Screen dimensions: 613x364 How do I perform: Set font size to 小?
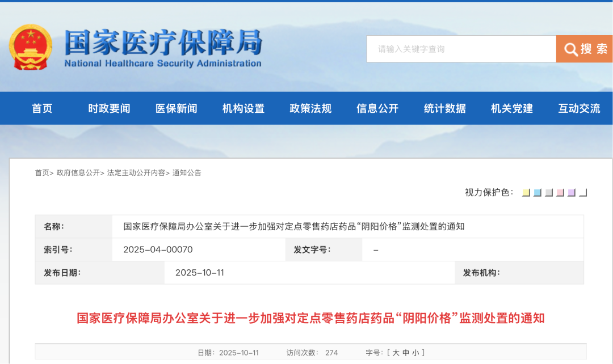pyautogui.click(x=415, y=353)
